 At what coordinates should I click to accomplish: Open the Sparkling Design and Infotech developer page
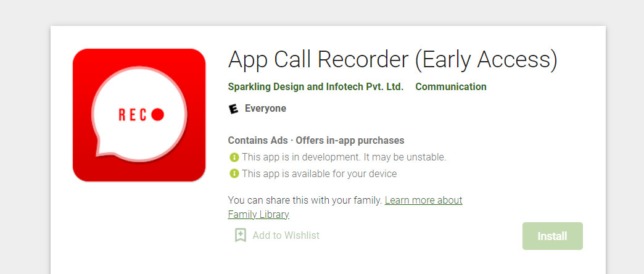pyautogui.click(x=315, y=87)
